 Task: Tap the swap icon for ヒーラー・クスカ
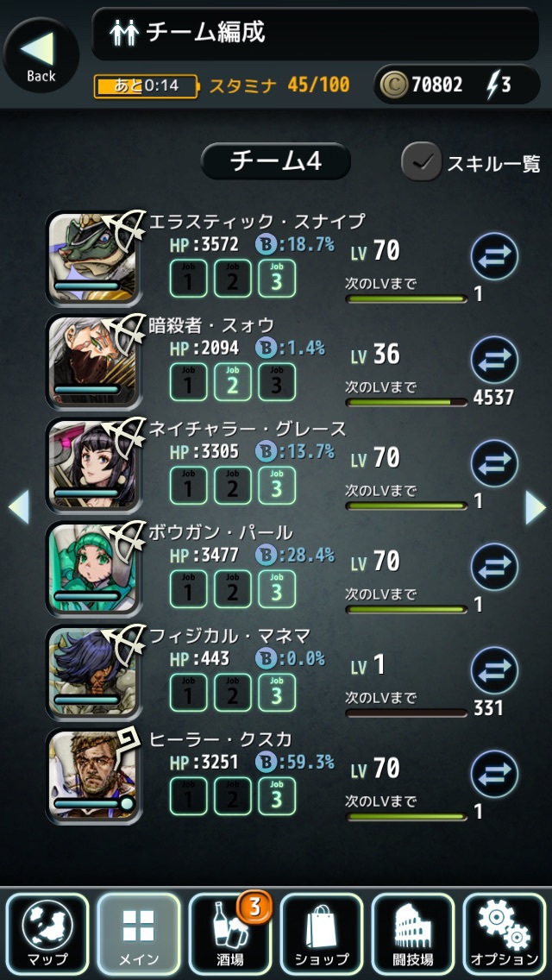click(494, 774)
